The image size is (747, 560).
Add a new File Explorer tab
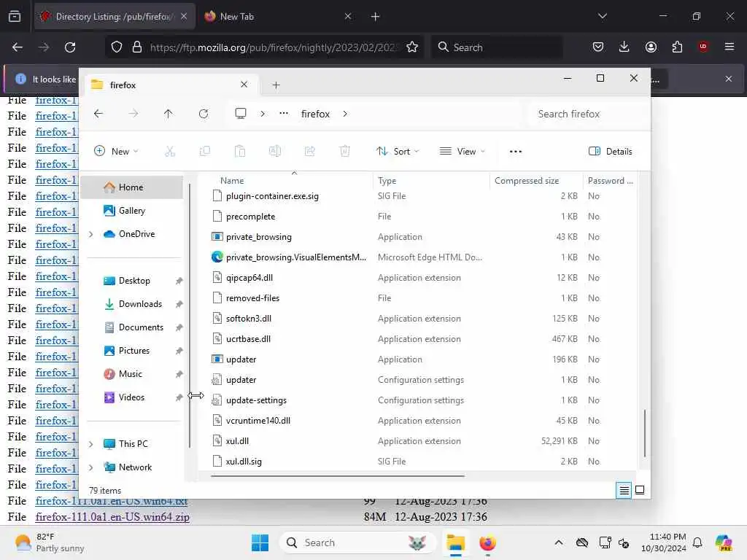(276, 85)
